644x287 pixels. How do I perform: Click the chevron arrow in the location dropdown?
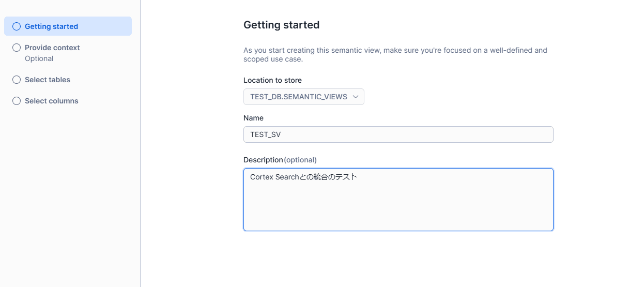(x=355, y=97)
